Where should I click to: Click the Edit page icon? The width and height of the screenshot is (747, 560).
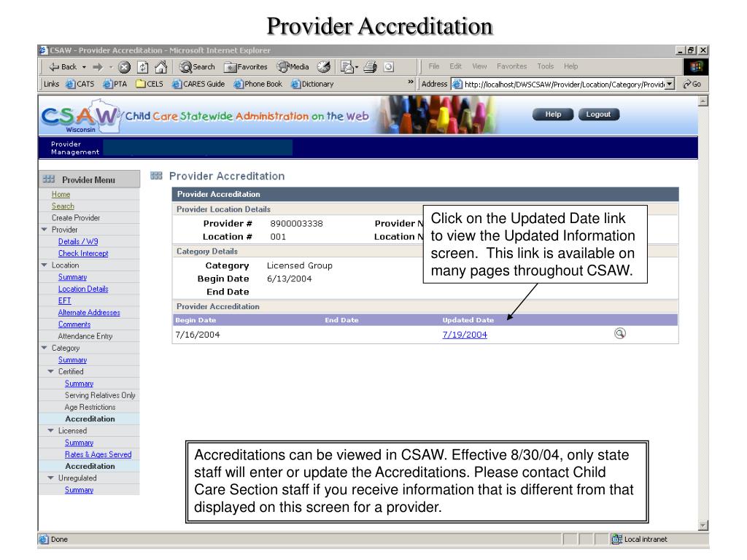[x=347, y=67]
